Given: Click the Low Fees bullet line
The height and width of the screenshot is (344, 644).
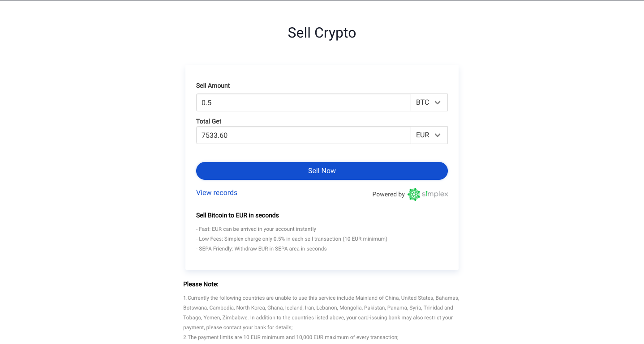Looking at the screenshot, I should [292, 239].
